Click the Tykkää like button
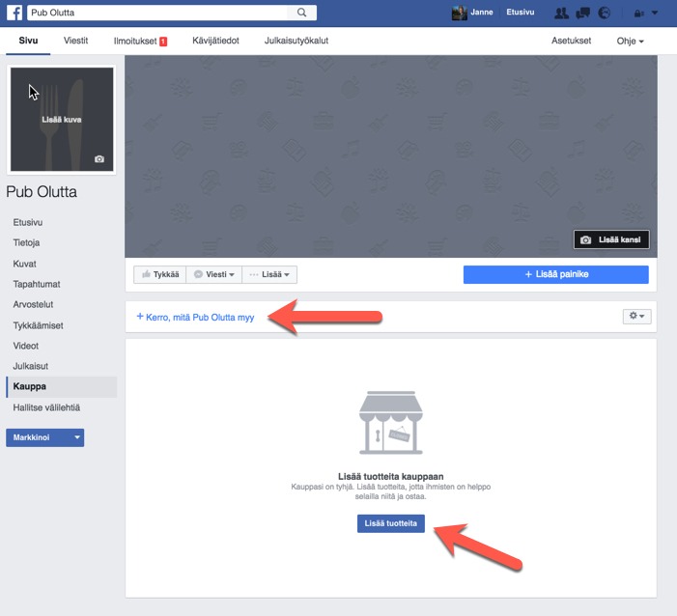This screenshot has height=616, width=677. click(x=160, y=274)
